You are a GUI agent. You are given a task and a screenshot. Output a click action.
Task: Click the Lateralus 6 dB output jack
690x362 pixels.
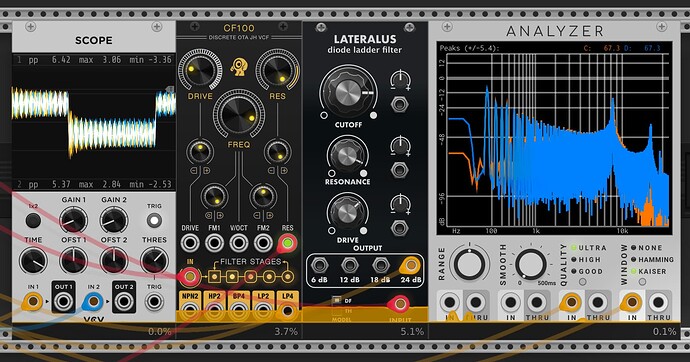[x=319, y=265]
